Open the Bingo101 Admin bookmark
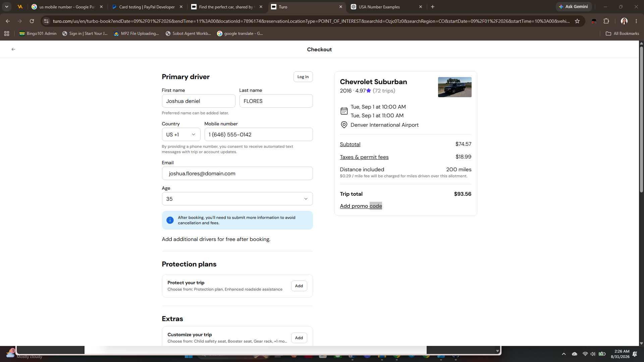Image resolution: width=644 pixels, height=362 pixels. point(38,34)
